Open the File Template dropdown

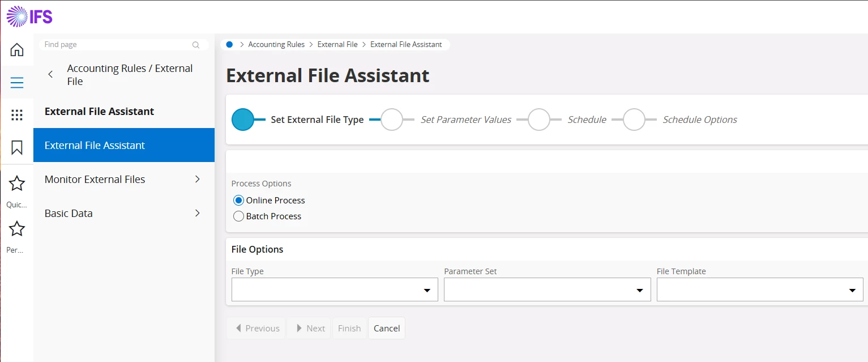click(760, 289)
